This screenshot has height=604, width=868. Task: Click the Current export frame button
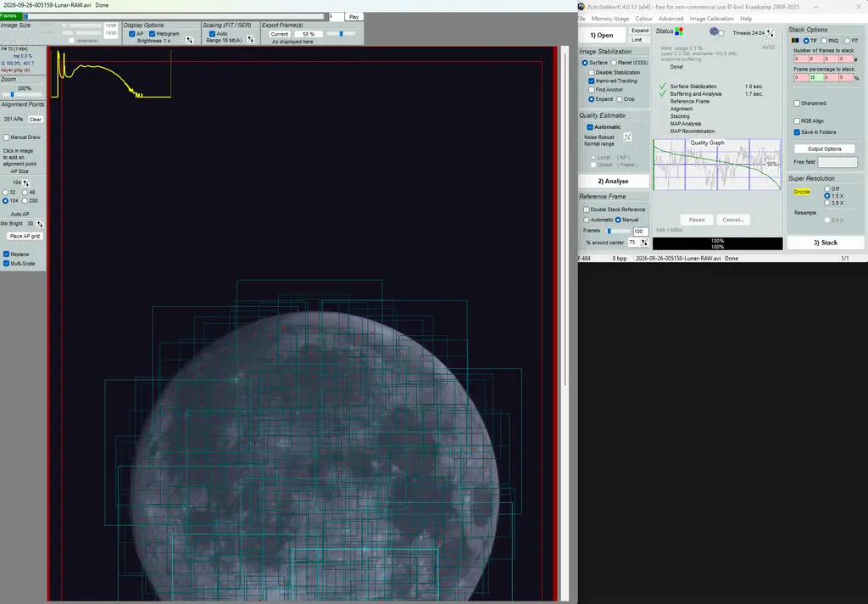click(x=280, y=34)
